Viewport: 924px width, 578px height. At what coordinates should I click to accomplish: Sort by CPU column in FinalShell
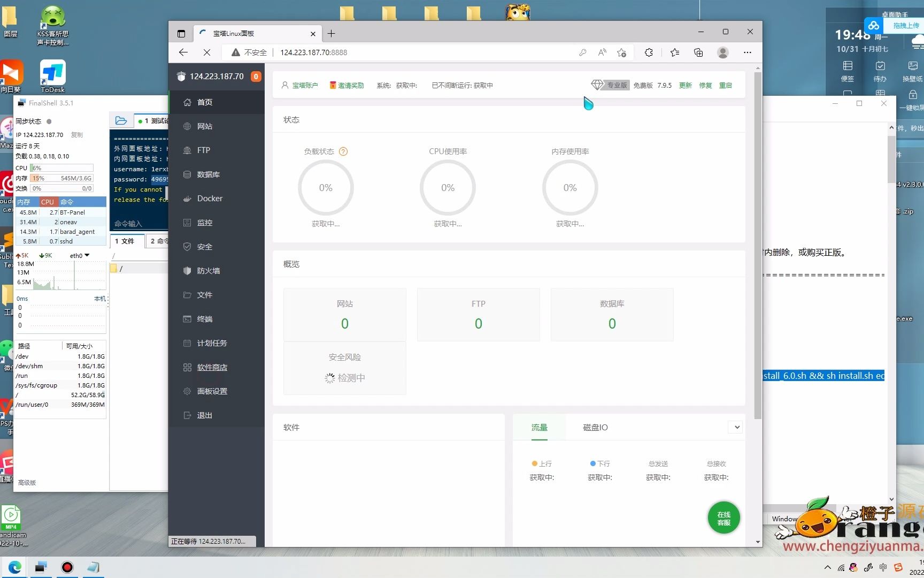(x=48, y=202)
